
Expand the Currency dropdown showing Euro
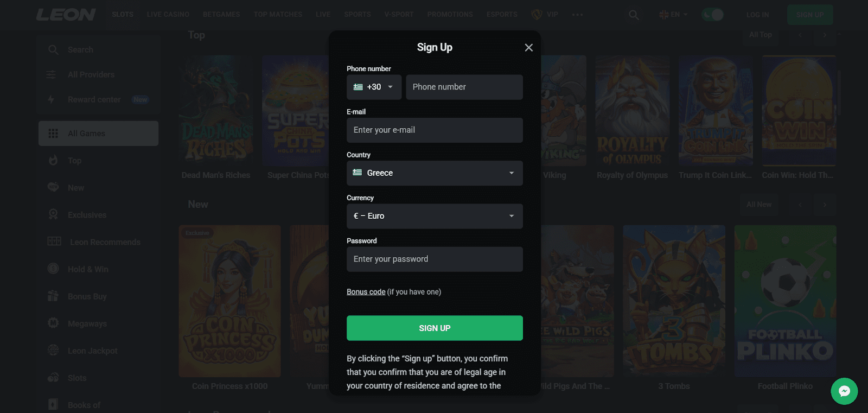click(x=435, y=216)
